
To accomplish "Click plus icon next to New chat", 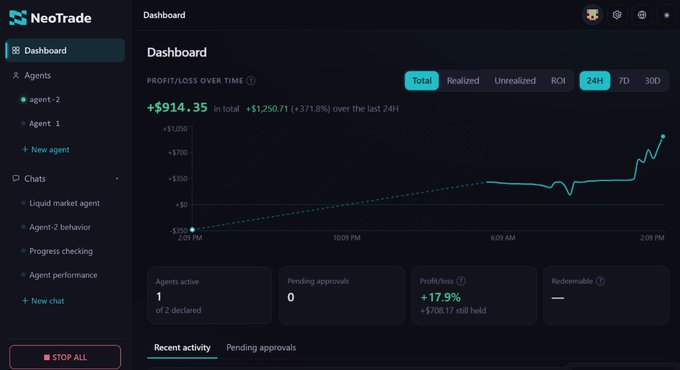I will pyautogui.click(x=25, y=301).
